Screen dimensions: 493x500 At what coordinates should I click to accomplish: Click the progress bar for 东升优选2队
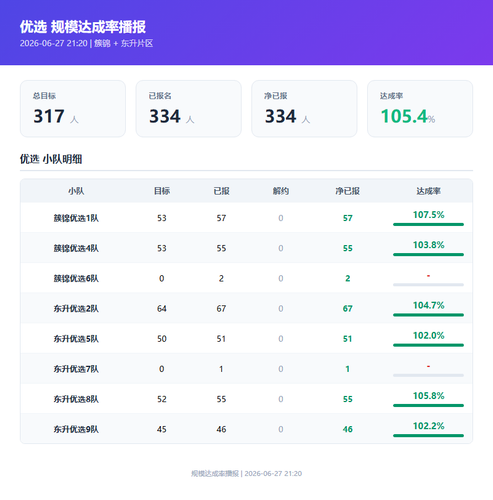pyautogui.click(x=428, y=315)
